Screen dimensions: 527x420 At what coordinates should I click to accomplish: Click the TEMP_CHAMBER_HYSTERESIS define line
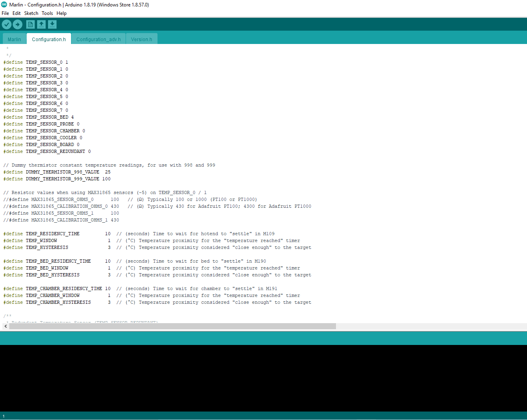[x=157, y=302]
